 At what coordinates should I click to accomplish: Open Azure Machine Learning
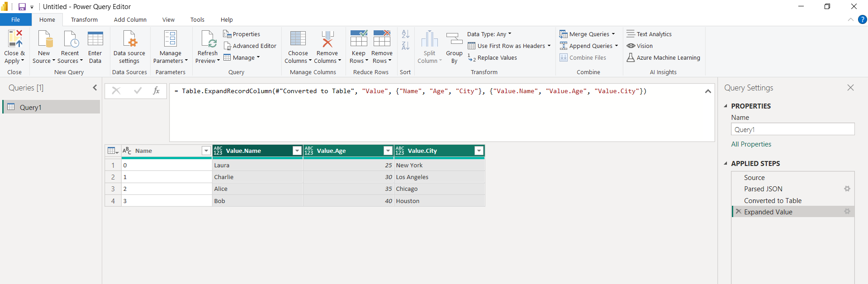point(663,57)
